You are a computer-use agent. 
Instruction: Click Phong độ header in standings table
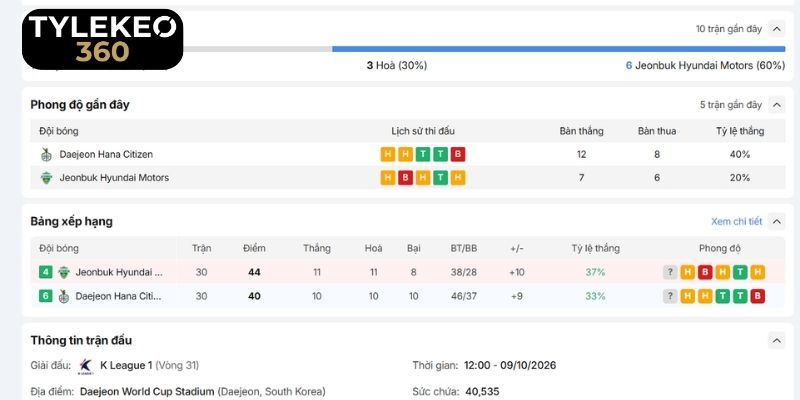click(x=720, y=249)
